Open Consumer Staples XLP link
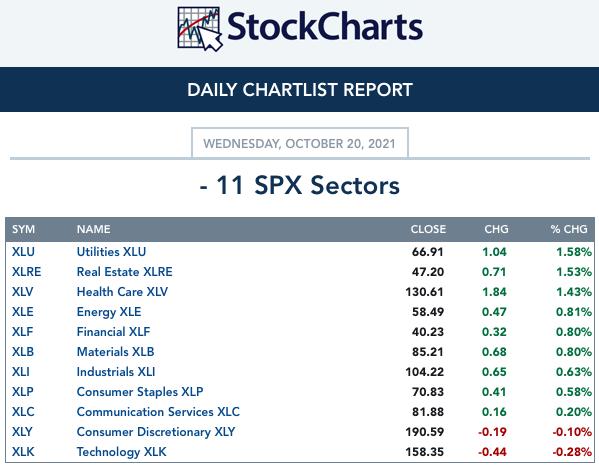The height and width of the screenshot is (468, 599). point(140,392)
